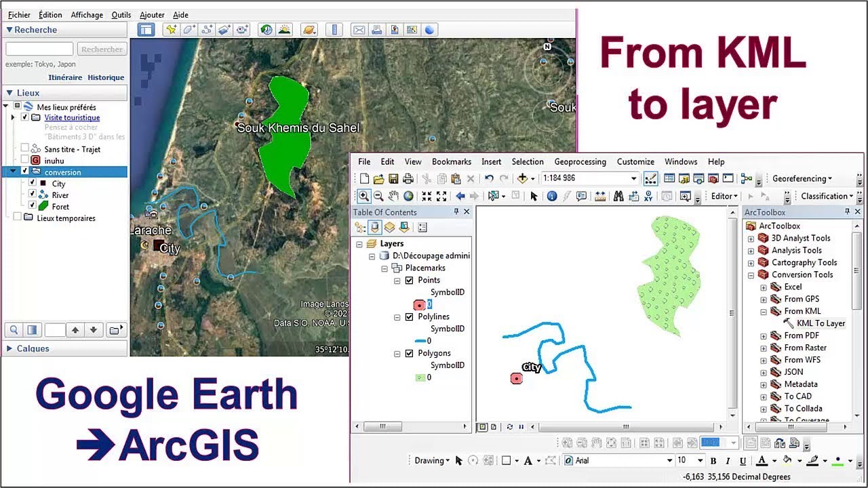Collapse the conversion folder in Lieux
The width and height of the screenshot is (868, 488).
point(13,172)
